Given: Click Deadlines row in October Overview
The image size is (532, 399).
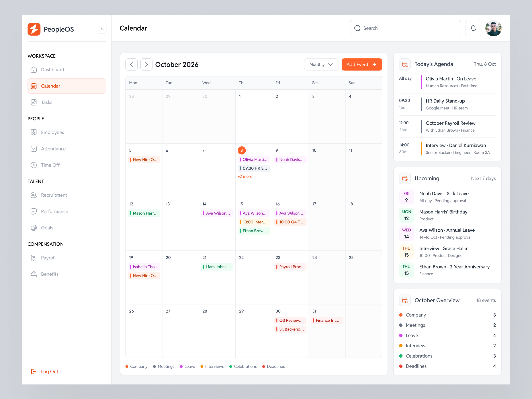Looking at the screenshot, I should pos(447,366).
